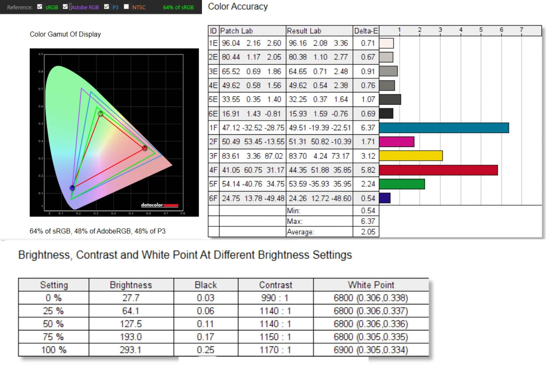Click the blue primary marker on gamut chart

click(72, 188)
